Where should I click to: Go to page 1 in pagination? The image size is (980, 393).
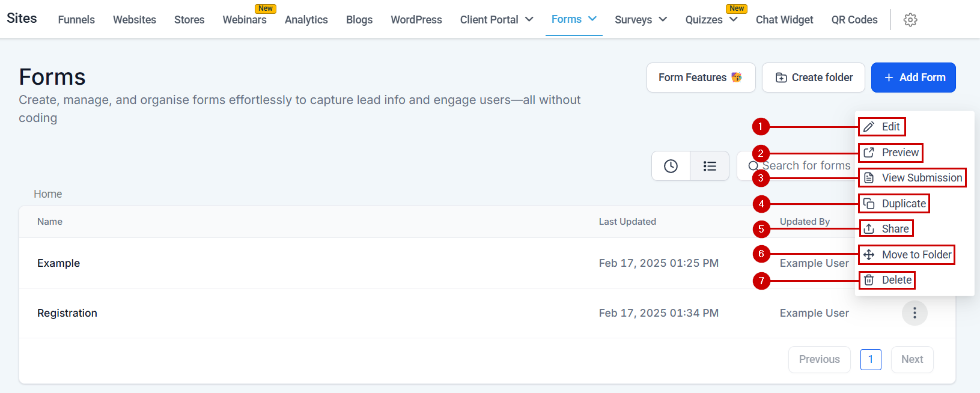[871, 359]
